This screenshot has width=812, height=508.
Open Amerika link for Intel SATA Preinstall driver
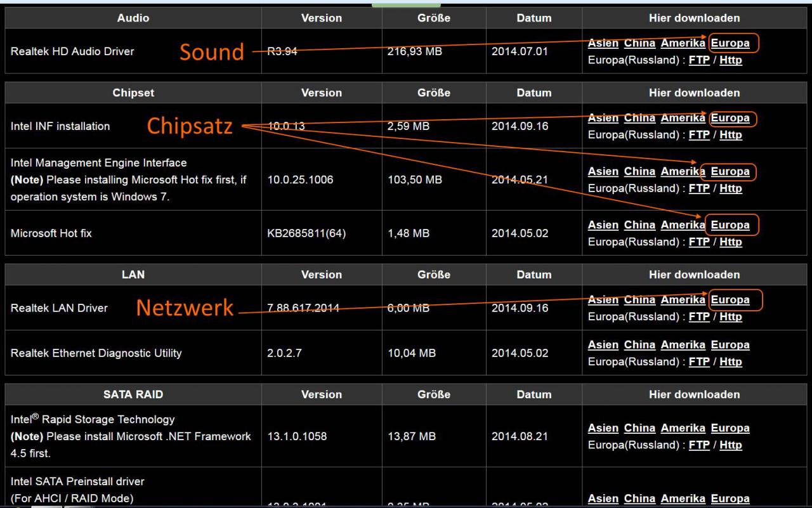click(683, 499)
